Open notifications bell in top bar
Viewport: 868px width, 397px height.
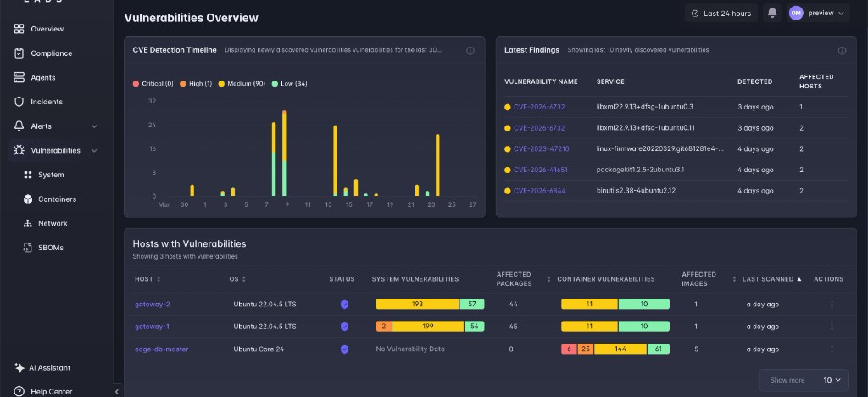(772, 13)
